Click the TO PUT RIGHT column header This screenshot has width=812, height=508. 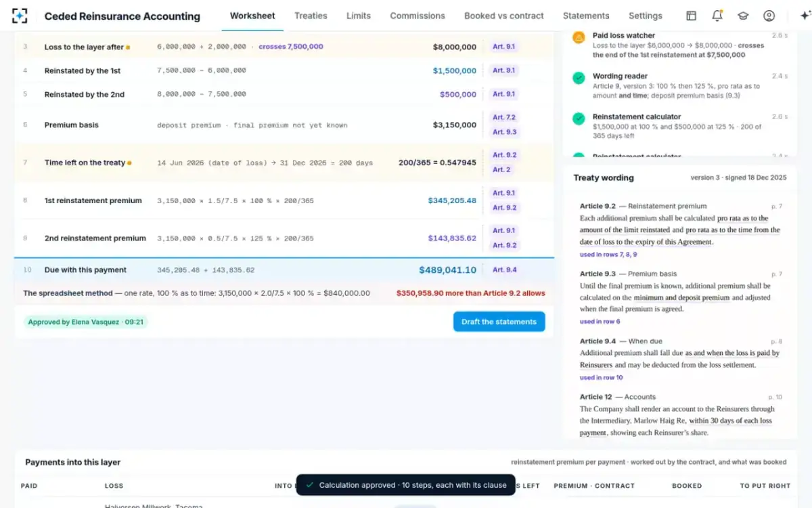[x=765, y=486]
